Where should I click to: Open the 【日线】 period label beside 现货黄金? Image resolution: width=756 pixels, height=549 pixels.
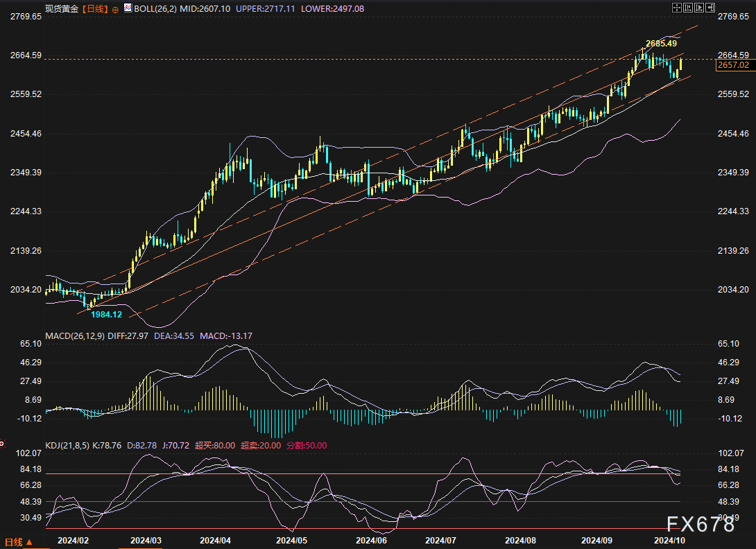(94, 9)
